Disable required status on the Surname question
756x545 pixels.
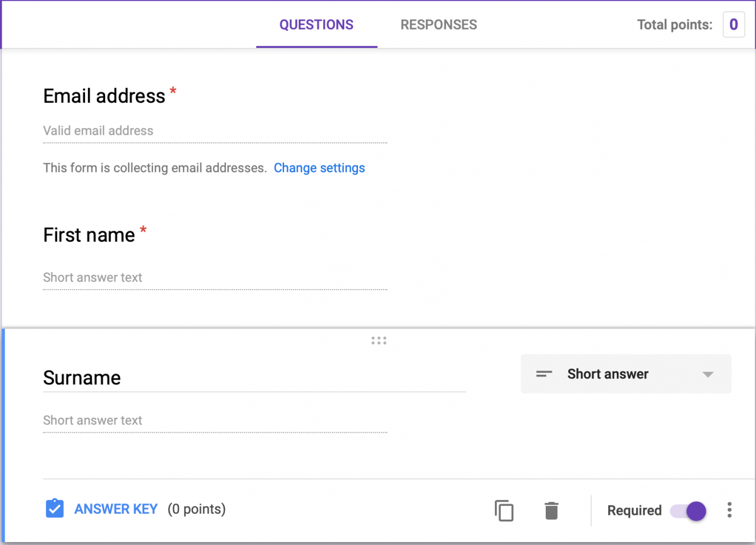click(687, 510)
